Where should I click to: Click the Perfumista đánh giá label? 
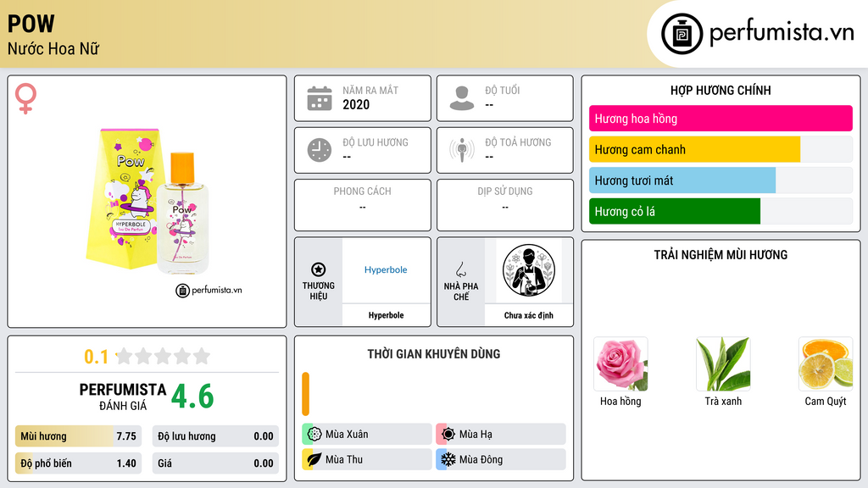point(123,396)
